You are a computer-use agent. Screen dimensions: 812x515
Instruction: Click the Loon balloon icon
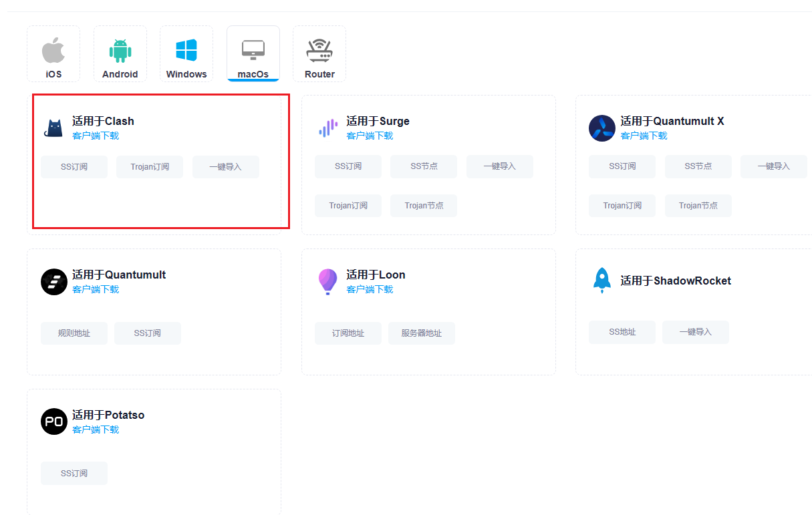327,282
